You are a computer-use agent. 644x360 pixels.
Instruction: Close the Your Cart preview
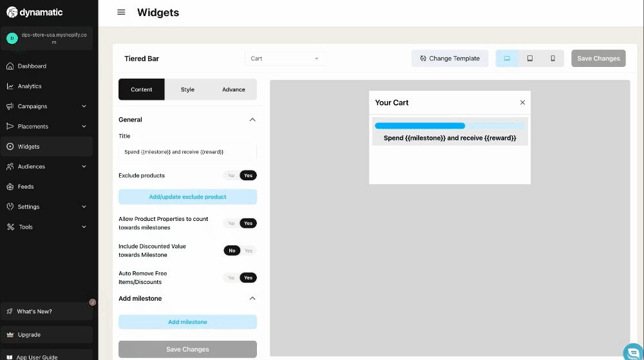(x=522, y=102)
